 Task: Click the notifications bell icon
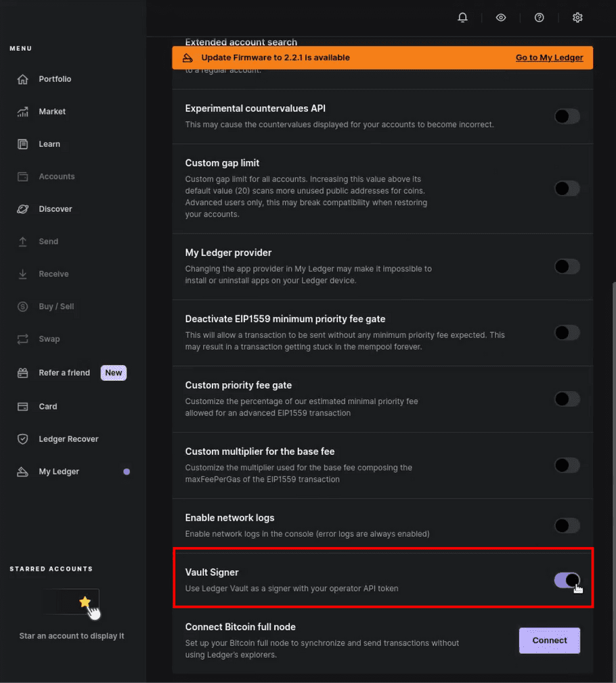coord(462,18)
